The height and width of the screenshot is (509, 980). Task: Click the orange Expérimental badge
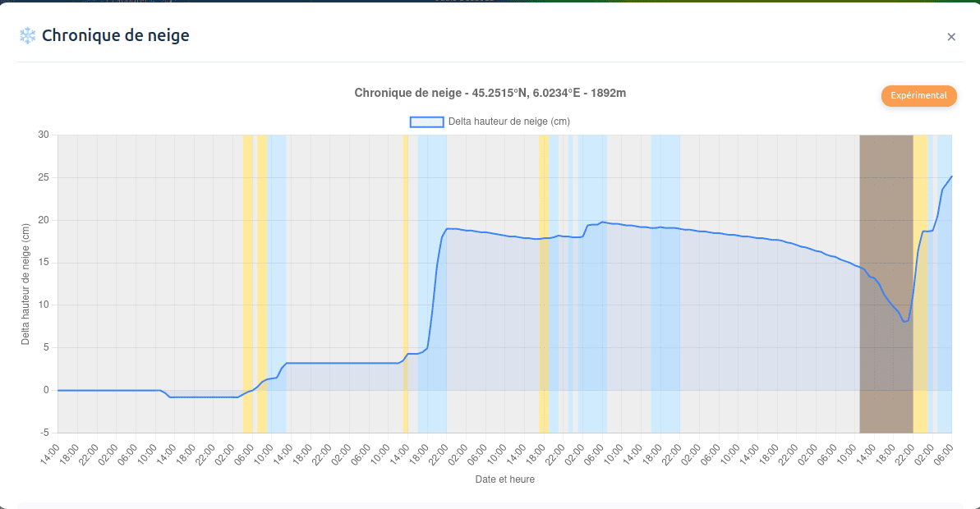(x=919, y=96)
